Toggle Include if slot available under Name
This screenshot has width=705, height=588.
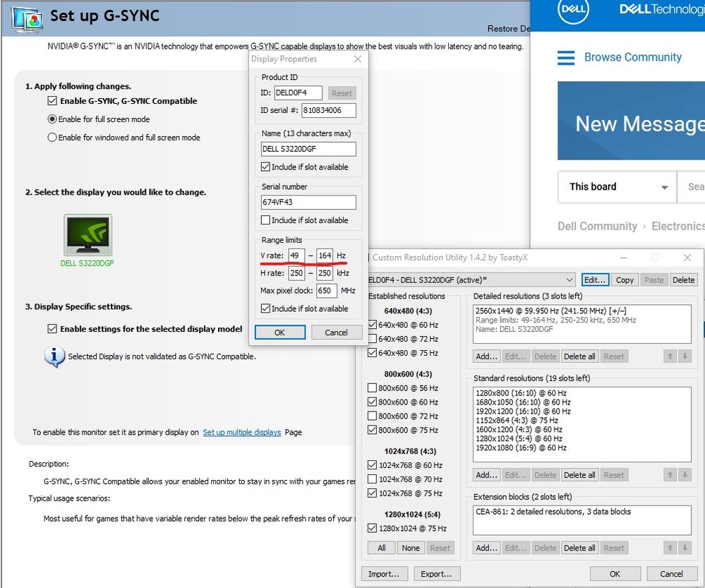[265, 167]
